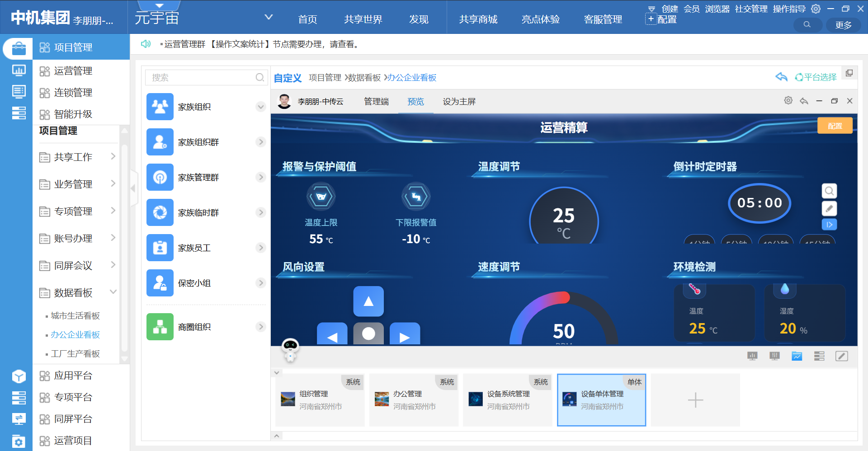Click the orange 配置 button
The height and width of the screenshot is (451, 868).
[835, 126]
